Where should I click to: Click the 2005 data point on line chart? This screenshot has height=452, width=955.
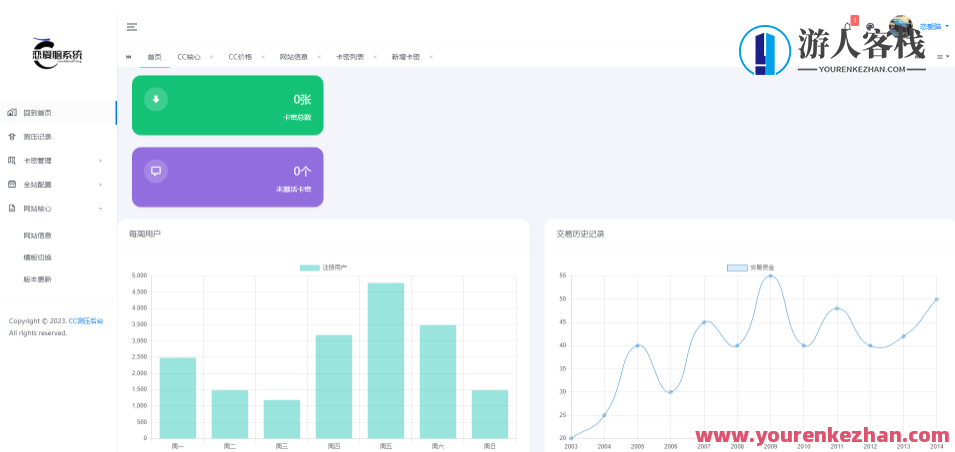(637, 345)
